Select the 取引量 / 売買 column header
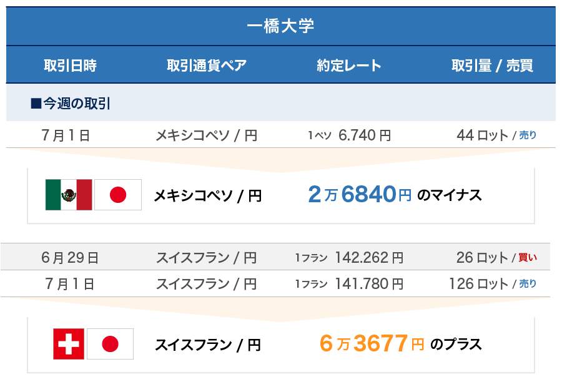This screenshot has height=392, width=562. point(493,66)
